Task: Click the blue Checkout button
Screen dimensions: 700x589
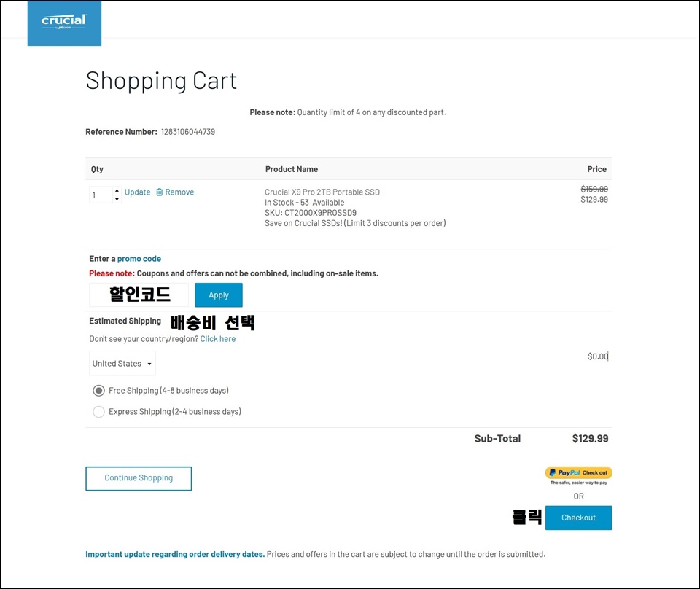Action: click(x=578, y=518)
